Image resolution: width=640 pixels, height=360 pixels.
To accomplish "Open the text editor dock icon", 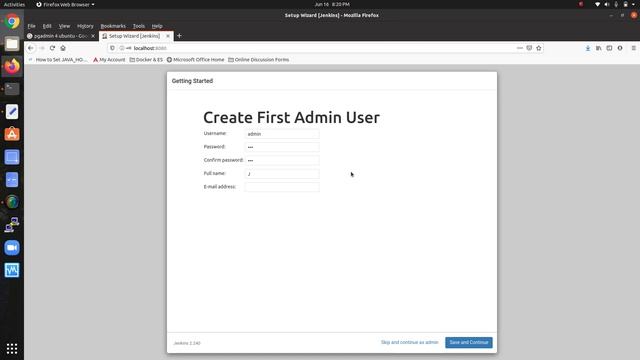I will coord(12,111).
